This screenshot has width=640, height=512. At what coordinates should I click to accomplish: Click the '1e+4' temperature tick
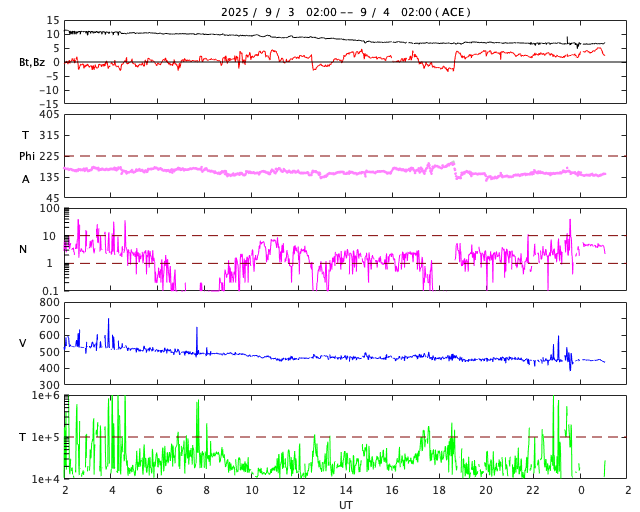(46, 479)
